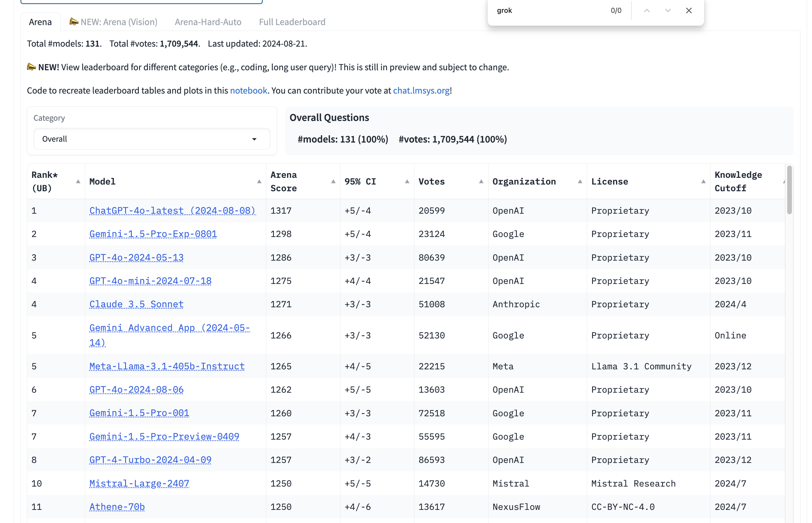The width and height of the screenshot is (812, 523).
Task: Switch to NEW: Arena (Vision) tab
Action: tap(113, 22)
